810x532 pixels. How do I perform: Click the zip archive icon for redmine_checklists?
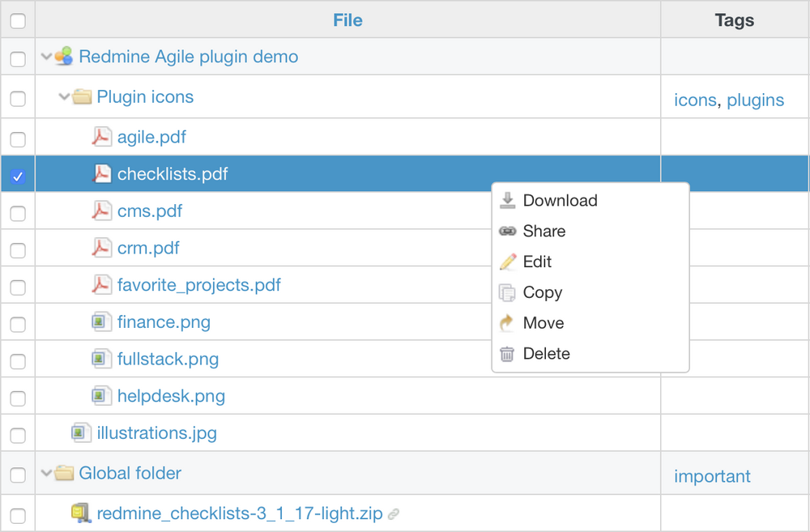[79, 513]
